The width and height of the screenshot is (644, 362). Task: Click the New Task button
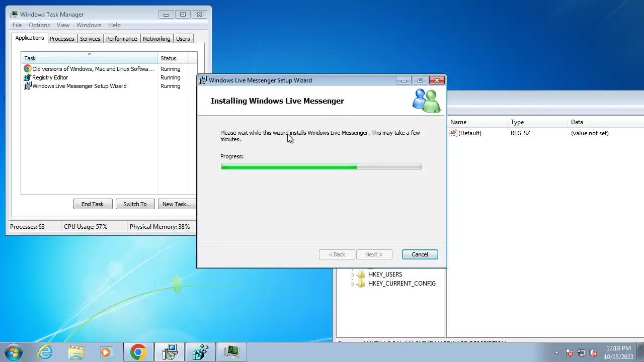pyautogui.click(x=177, y=204)
